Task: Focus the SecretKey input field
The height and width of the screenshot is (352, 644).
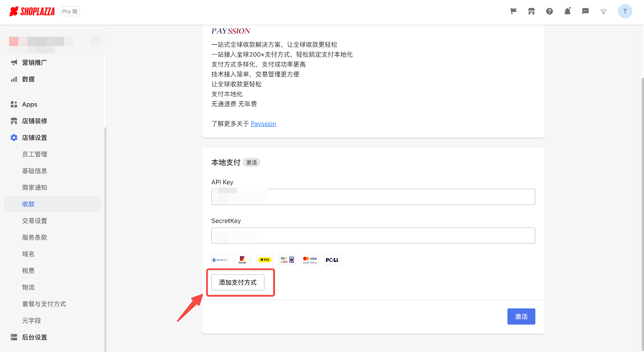Action: pyautogui.click(x=373, y=236)
